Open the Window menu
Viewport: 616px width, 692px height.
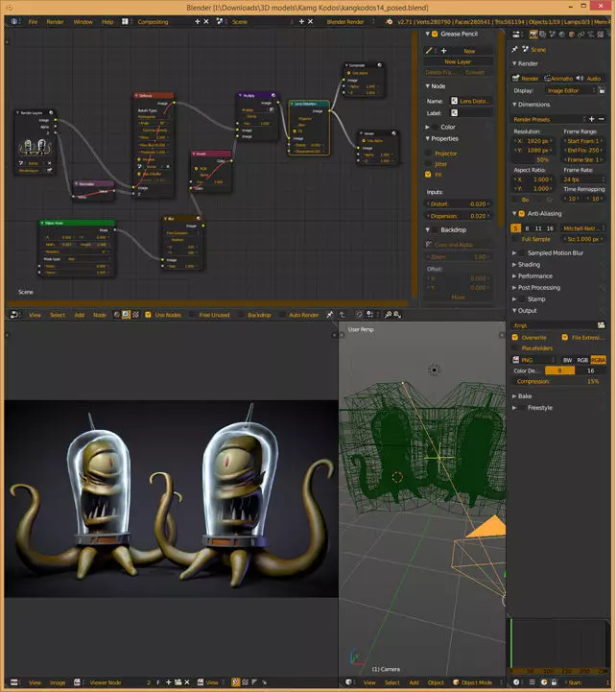[x=83, y=22]
